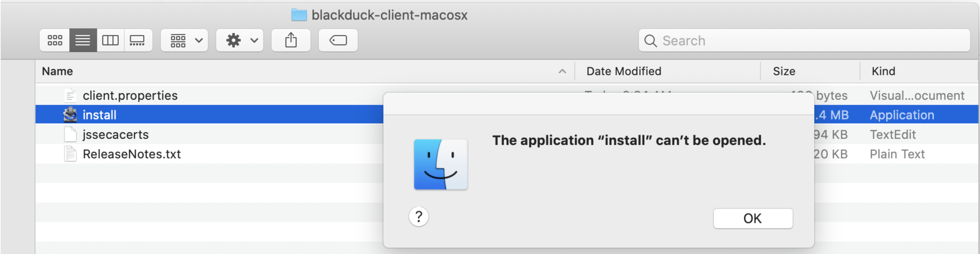Switch to column view
The height and width of the screenshot is (254, 980).
[x=110, y=40]
